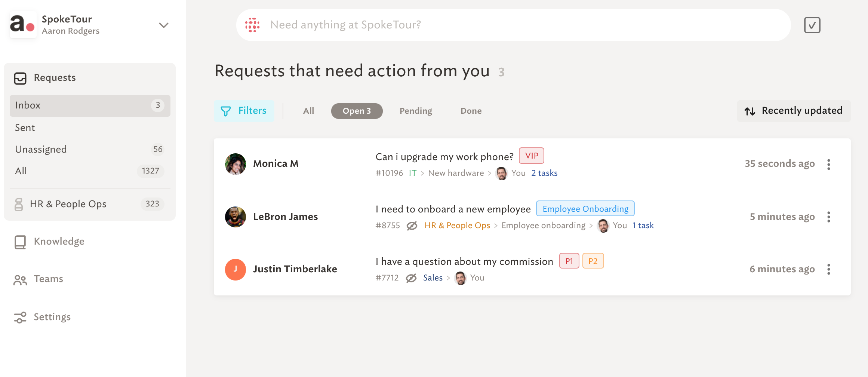Open the three-dot menu for LeBron James's request

829,217
